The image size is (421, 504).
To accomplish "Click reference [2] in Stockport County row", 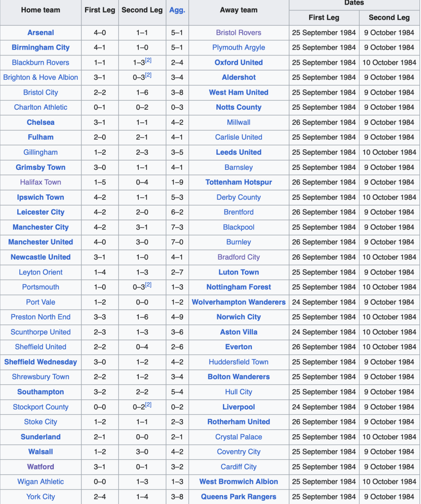I will pos(148,405).
